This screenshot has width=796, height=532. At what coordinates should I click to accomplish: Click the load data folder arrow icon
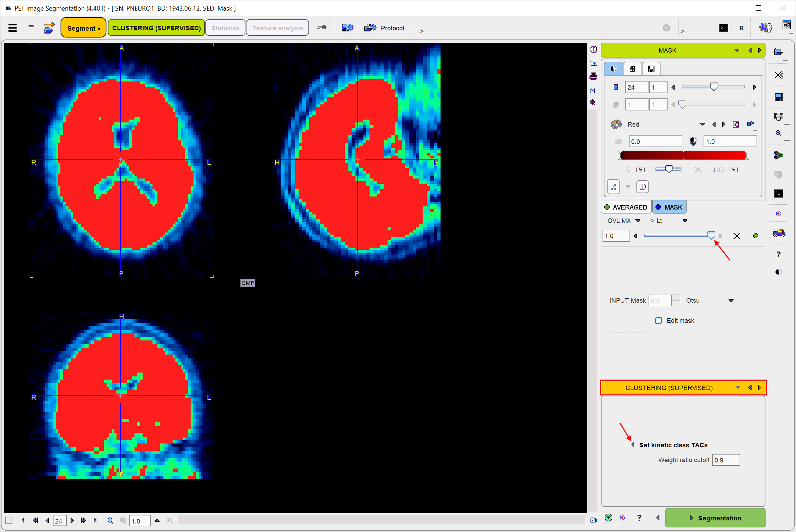point(49,28)
